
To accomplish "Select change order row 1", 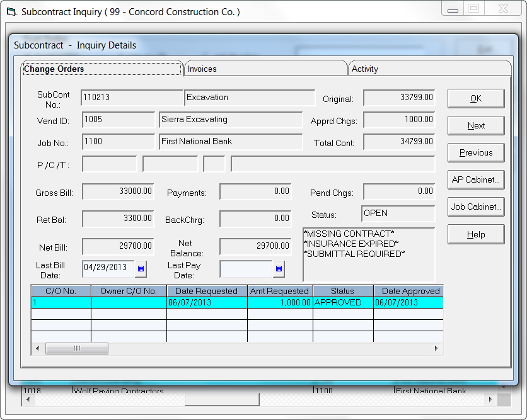I will (x=61, y=302).
